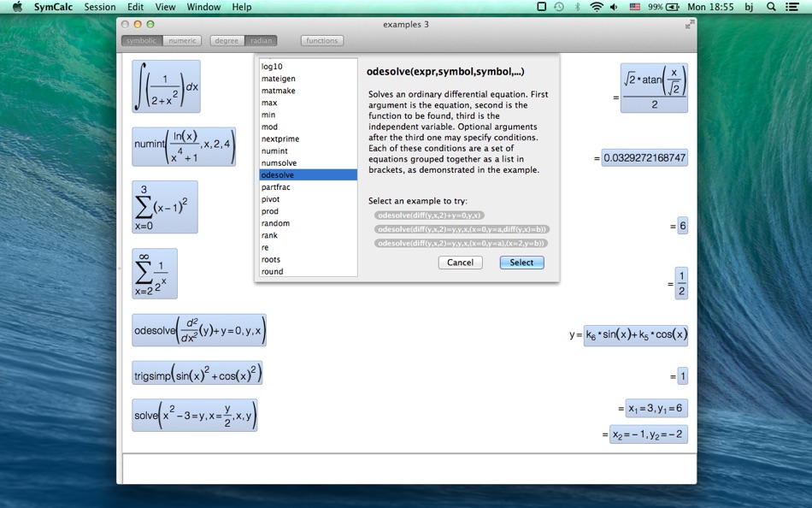This screenshot has height=508, width=812.
Task: Toggle fullscreen arrows in window corner
Action: click(x=689, y=24)
